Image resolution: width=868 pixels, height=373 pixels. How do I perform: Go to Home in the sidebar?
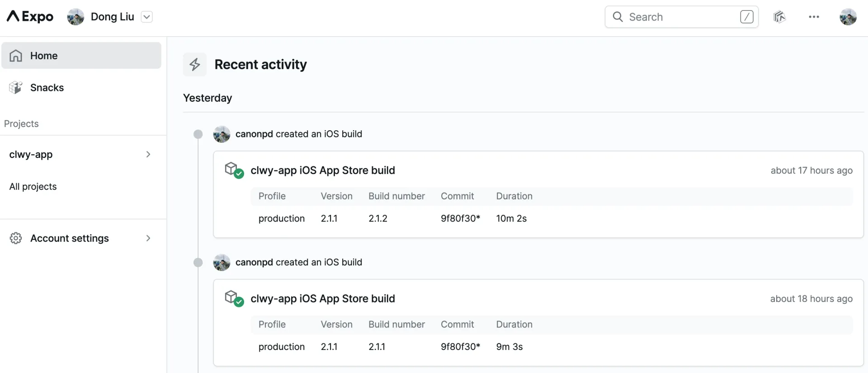tap(81, 56)
